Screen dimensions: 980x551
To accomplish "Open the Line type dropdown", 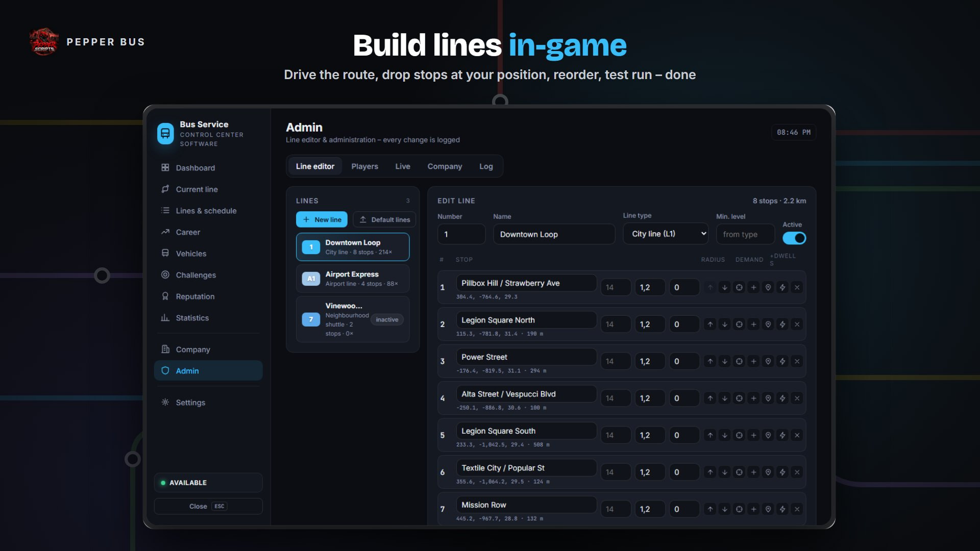I will pyautogui.click(x=666, y=234).
